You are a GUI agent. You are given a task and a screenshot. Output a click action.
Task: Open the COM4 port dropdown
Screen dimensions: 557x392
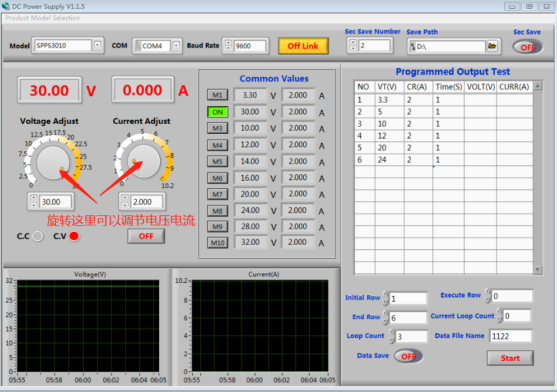[176, 45]
